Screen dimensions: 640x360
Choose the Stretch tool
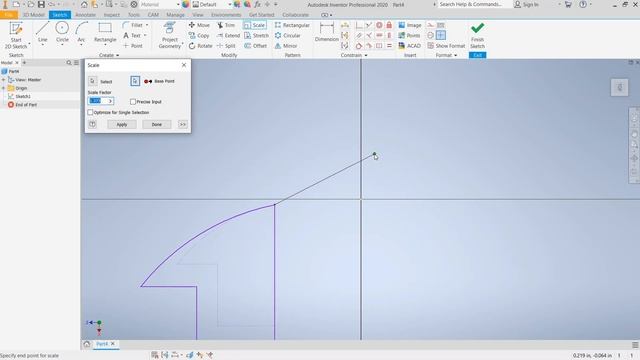pos(256,36)
